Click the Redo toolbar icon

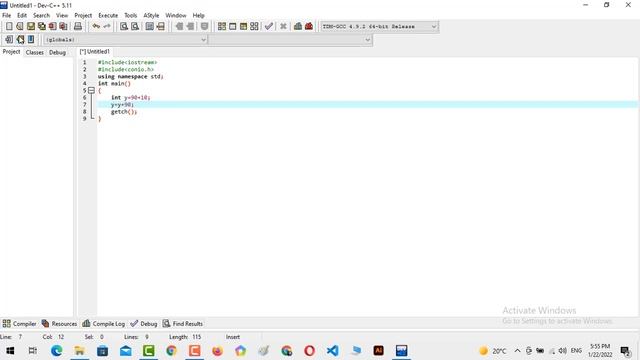coord(107,27)
